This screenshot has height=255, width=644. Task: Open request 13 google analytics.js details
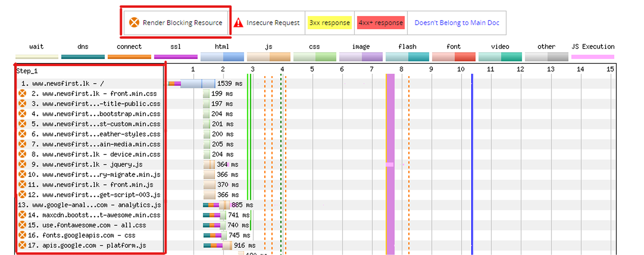click(90, 205)
